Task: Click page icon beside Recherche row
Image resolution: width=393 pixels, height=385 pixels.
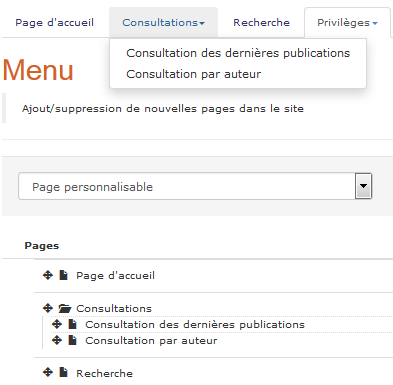Action: [63, 372]
